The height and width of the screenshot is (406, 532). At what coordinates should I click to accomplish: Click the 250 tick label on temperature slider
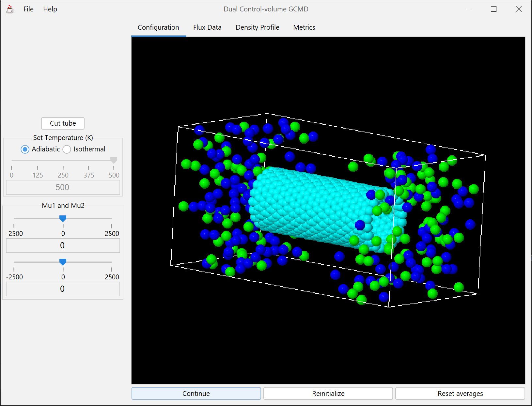coord(63,175)
